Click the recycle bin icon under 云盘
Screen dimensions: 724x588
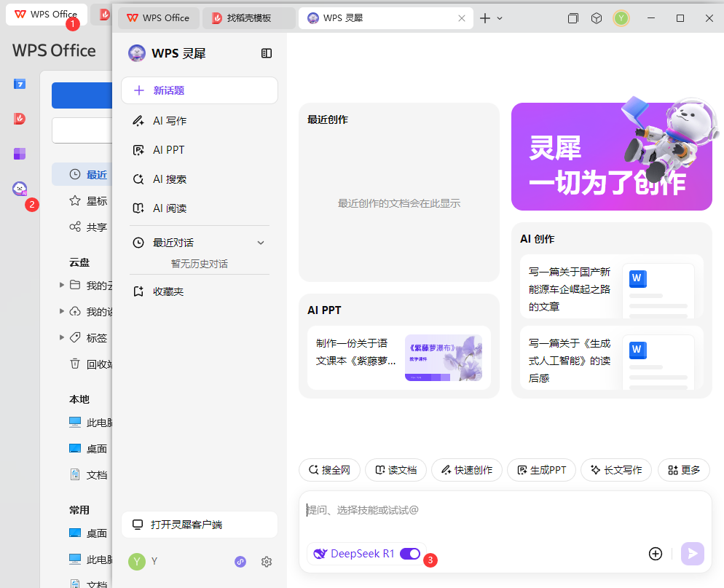tap(75, 364)
